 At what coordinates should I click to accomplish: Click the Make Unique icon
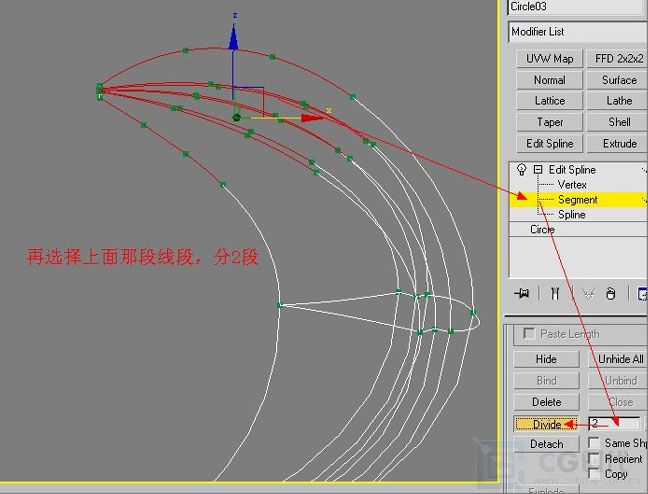coord(588,294)
